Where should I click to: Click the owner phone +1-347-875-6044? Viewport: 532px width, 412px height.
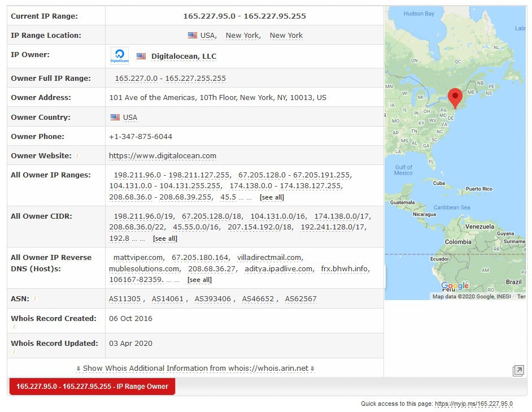click(x=141, y=137)
